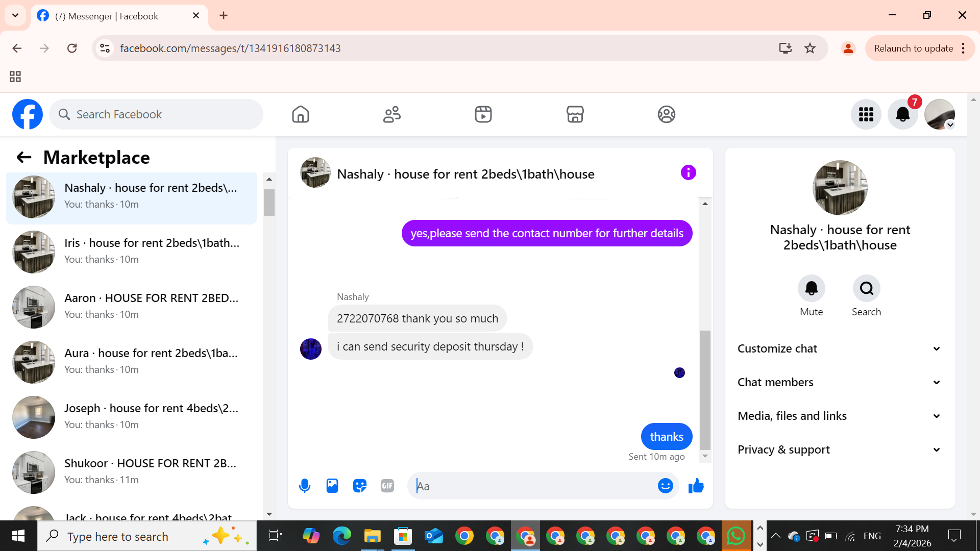Go to the Marketplace tab in navigation

pos(575,114)
